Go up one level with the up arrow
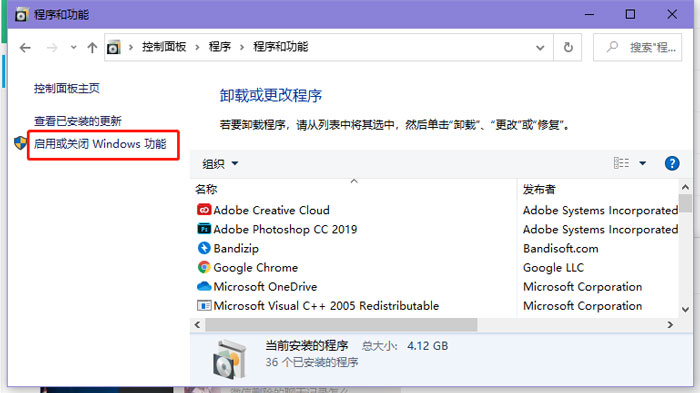This screenshot has width=700, height=393. coord(92,47)
